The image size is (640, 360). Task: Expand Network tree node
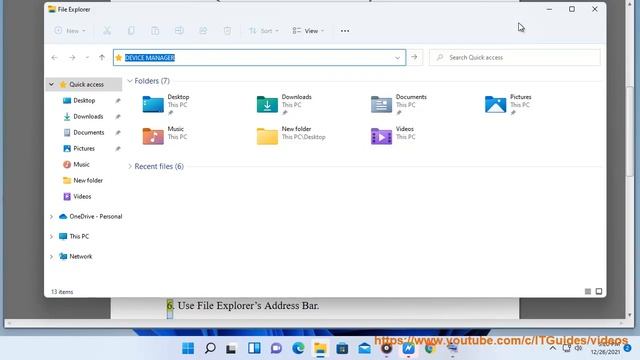point(51,257)
